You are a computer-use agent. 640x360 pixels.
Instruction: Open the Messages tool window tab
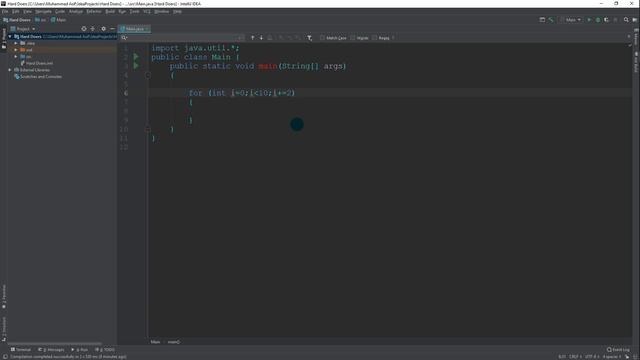[x=51, y=349]
